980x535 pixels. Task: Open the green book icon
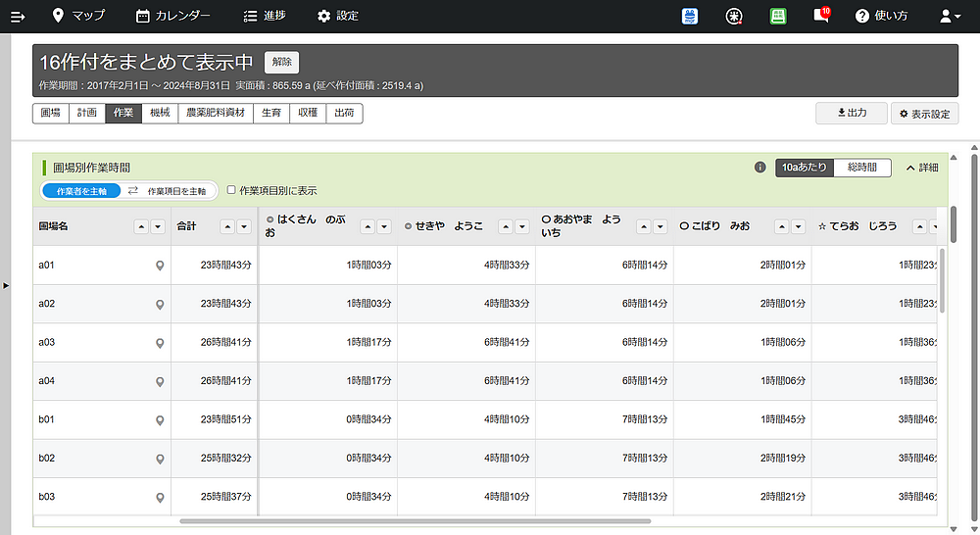[778, 16]
